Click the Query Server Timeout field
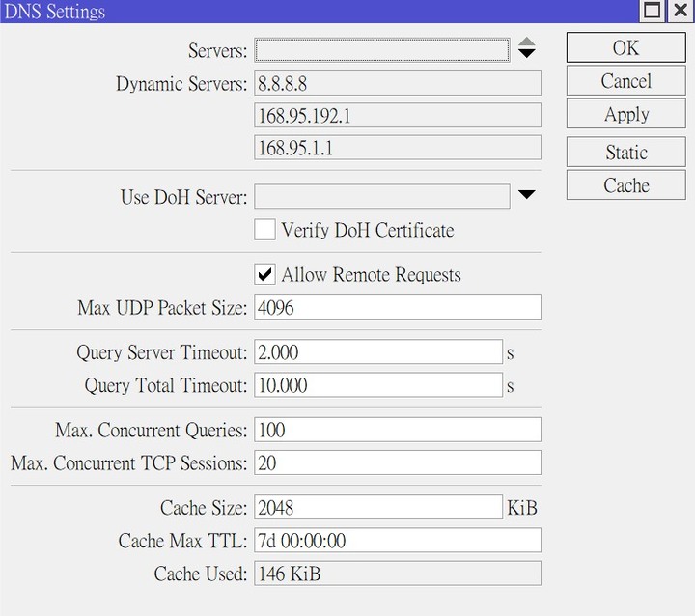The height and width of the screenshot is (616, 695). pyautogui.click(x=378, y=351)
